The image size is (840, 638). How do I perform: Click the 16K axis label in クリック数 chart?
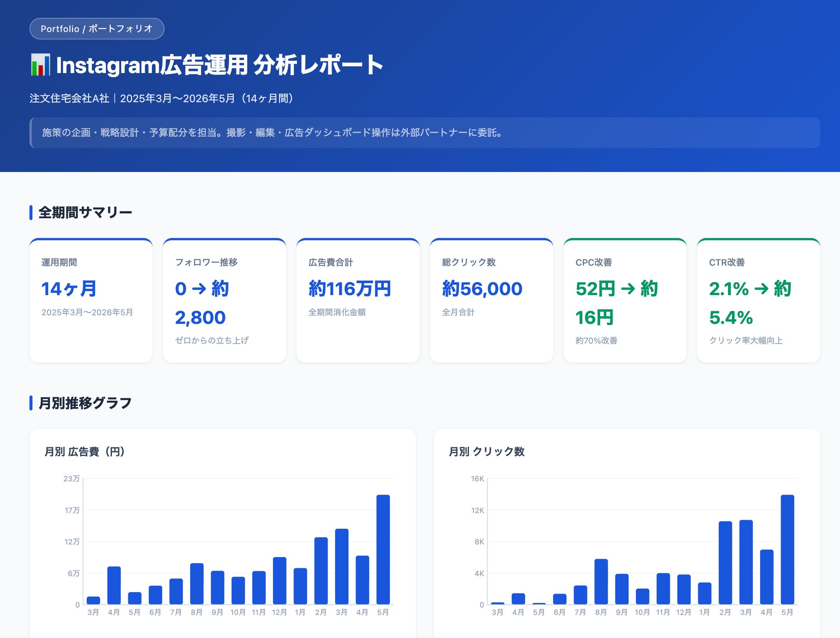477,479
